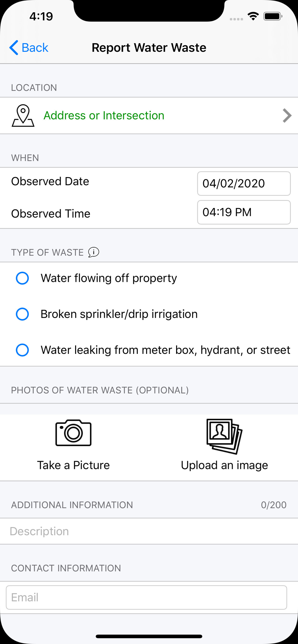Tap the home indicator bar
This screenshot has width=298, height=644.
click(x=149, y=636)
